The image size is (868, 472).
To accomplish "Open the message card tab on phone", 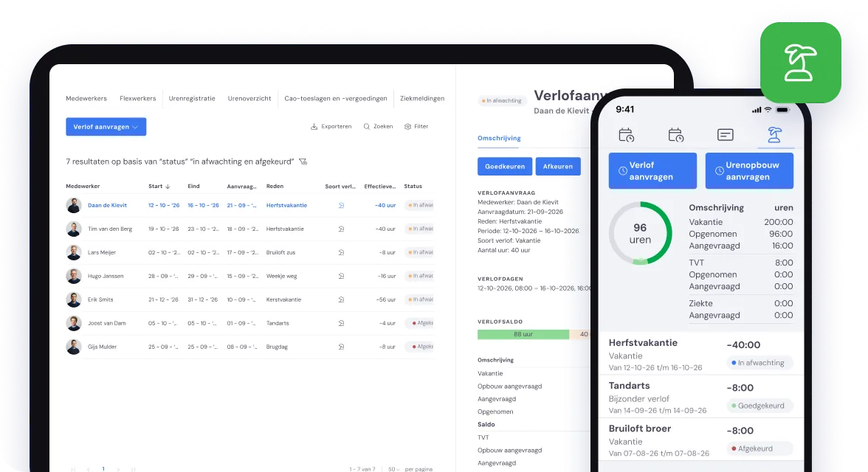I will coord(725,134).
